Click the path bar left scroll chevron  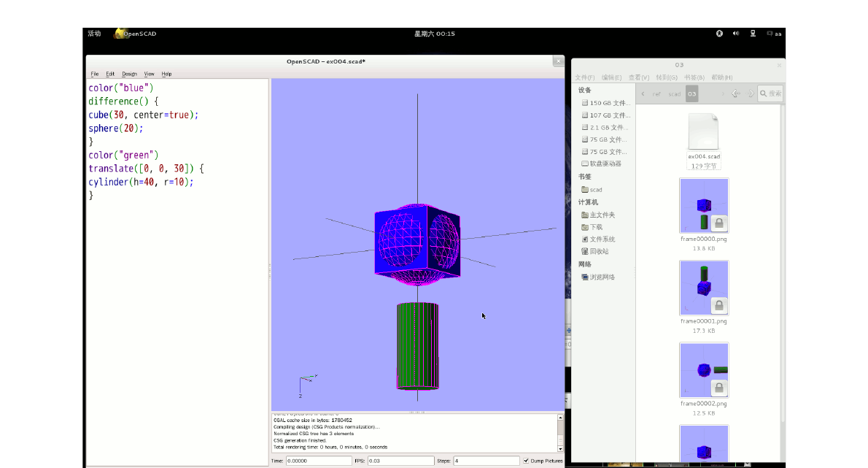643,93
